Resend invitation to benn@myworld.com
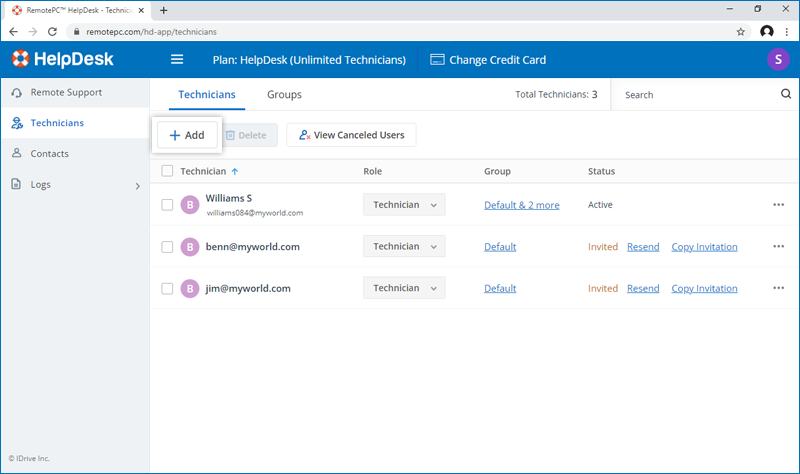The image size is (800, 474). pyautogui.click(x=643, y=247)
